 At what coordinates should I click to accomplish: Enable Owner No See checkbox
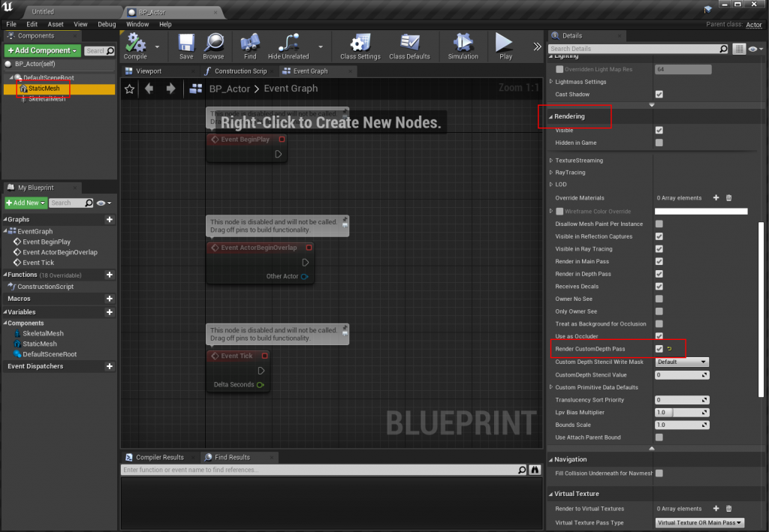tap(659, 299)
